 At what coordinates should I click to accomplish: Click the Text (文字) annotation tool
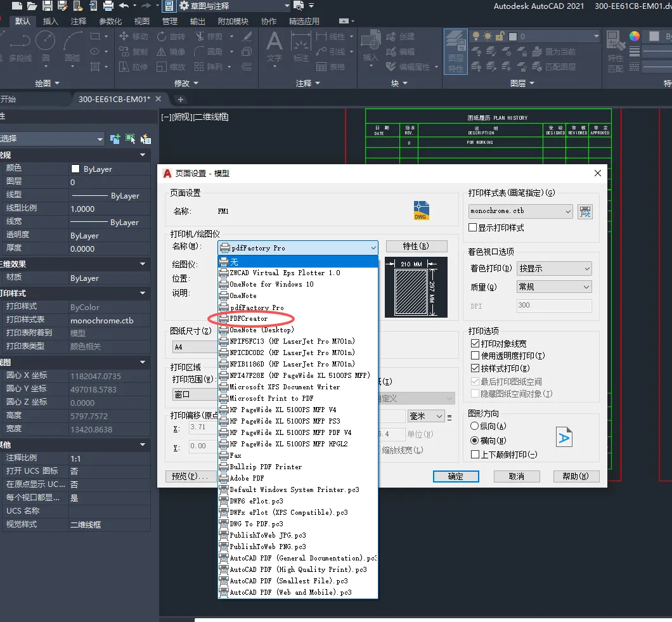click(275, 47)
